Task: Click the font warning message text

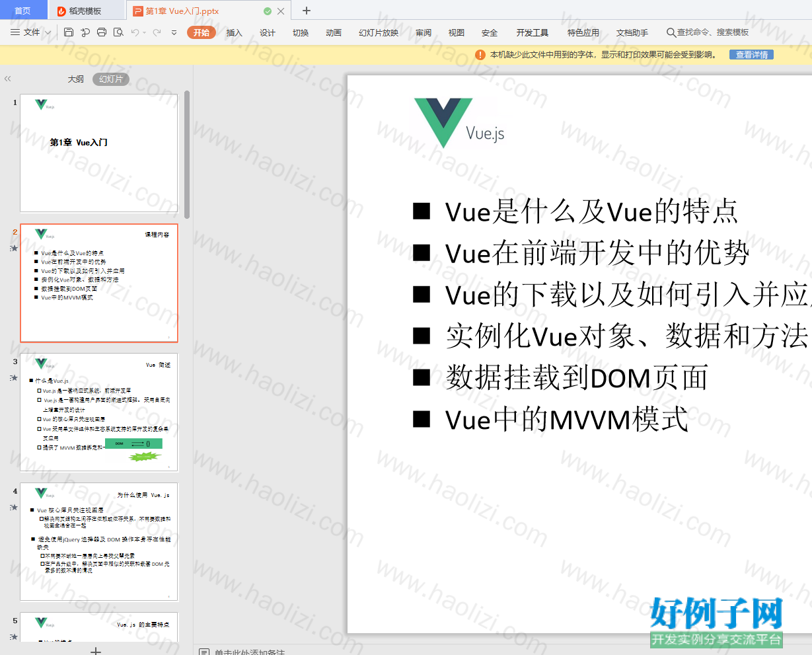Action: tap(604, 55)
